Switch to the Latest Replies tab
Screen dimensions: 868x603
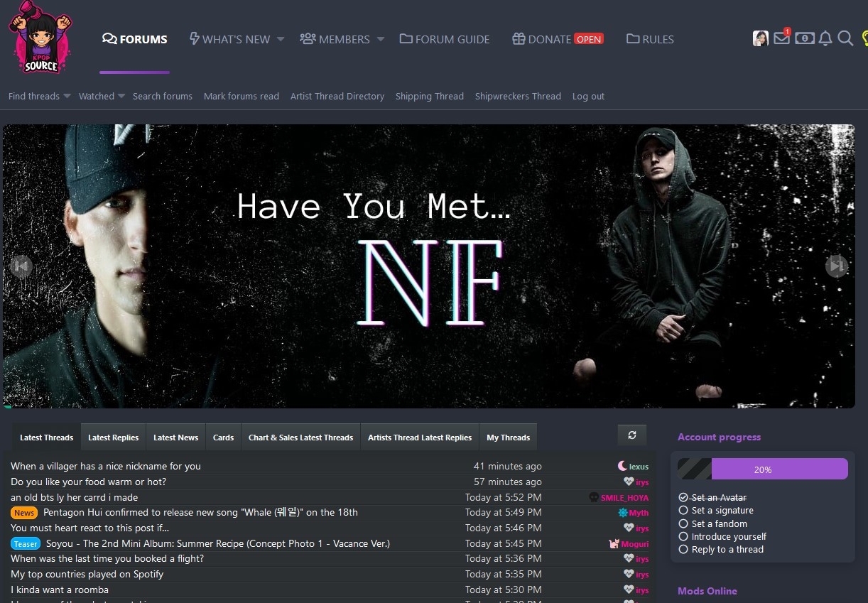[113, 438]
